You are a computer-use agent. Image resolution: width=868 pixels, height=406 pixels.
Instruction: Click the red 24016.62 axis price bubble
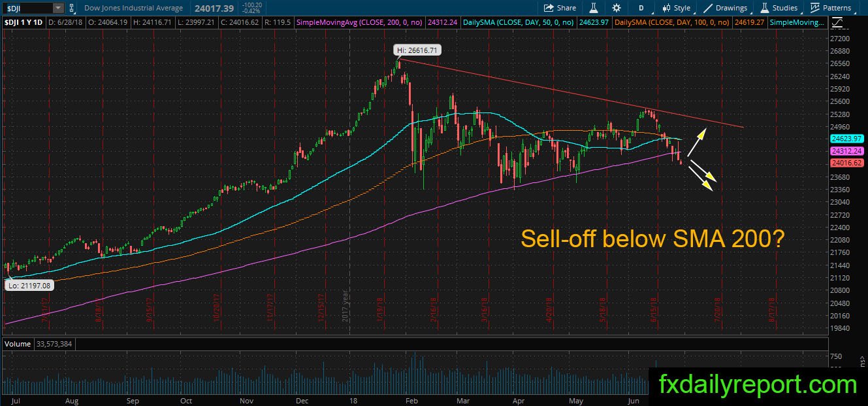click(x=846, y=162)
